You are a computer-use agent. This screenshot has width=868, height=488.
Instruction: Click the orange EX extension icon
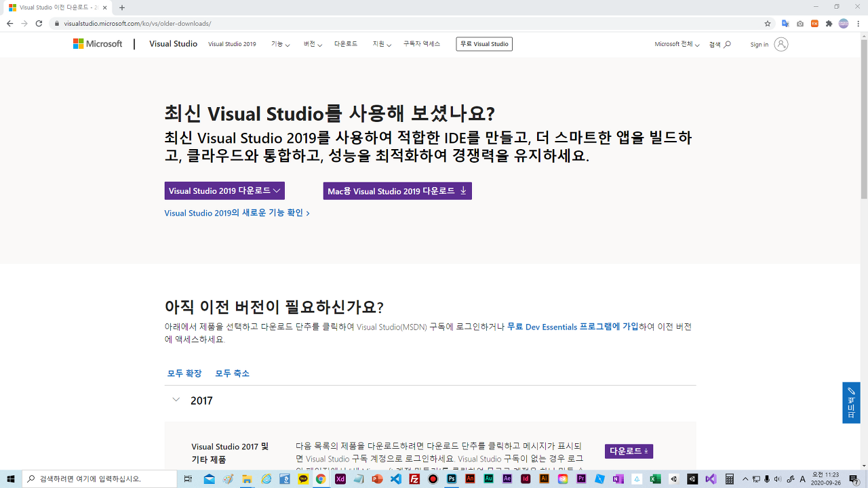click(x=814, y=23)
